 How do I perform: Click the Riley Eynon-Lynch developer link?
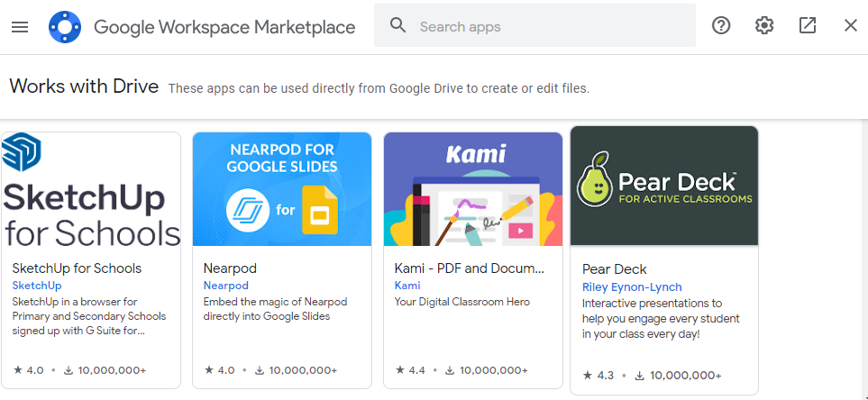[x=632, y=287]
